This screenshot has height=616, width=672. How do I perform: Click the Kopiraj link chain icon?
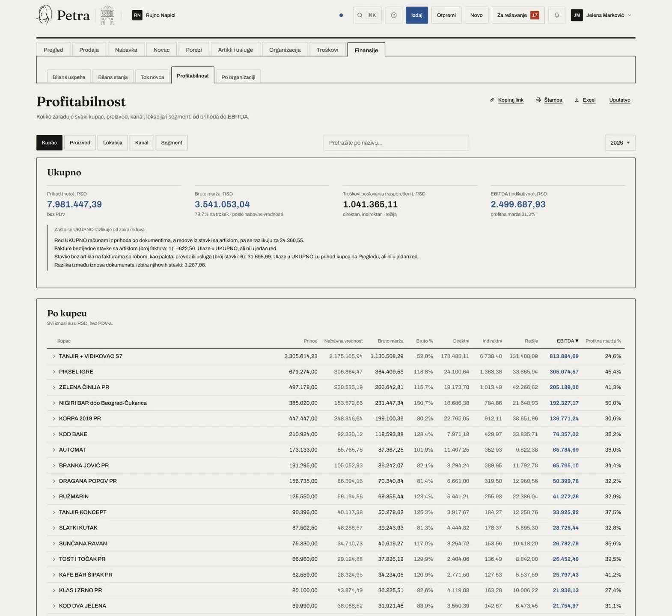[x=492, y=100]
